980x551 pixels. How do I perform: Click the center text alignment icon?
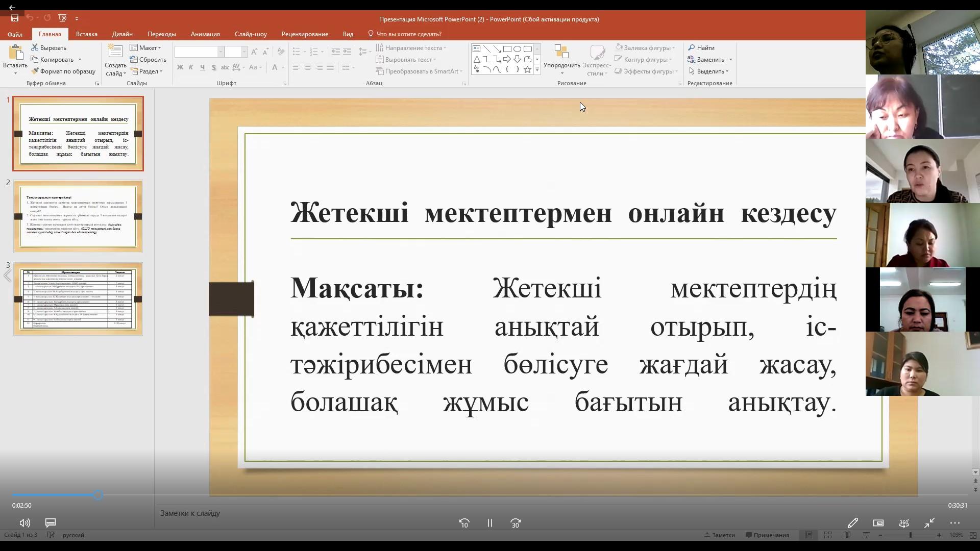coord(308,67)
